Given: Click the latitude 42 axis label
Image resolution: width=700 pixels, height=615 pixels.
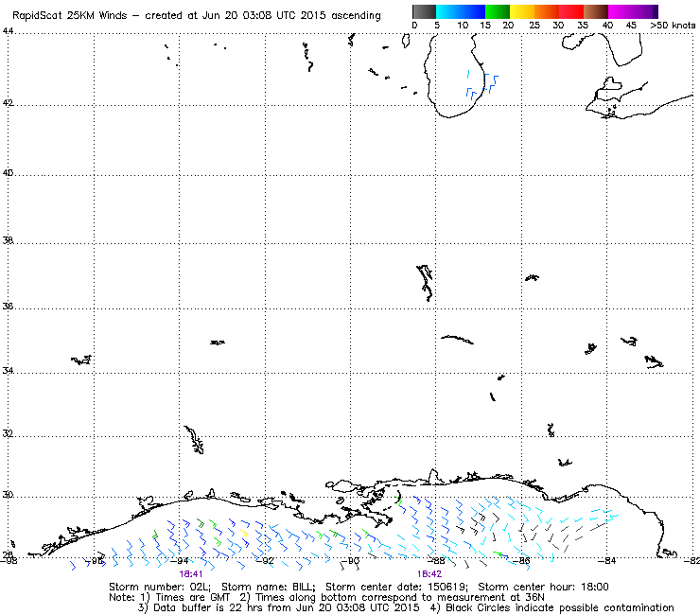Looking at the screenshot, I should click(8, 103).
